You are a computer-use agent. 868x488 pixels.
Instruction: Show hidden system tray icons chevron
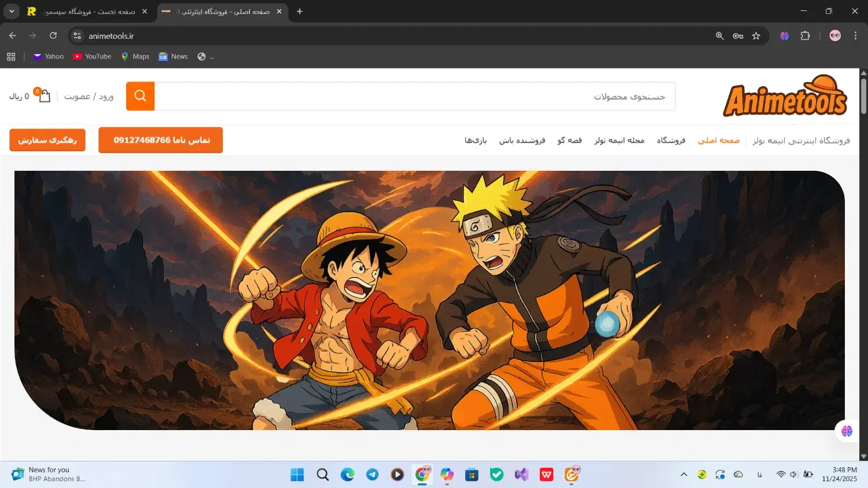[683, 475]
